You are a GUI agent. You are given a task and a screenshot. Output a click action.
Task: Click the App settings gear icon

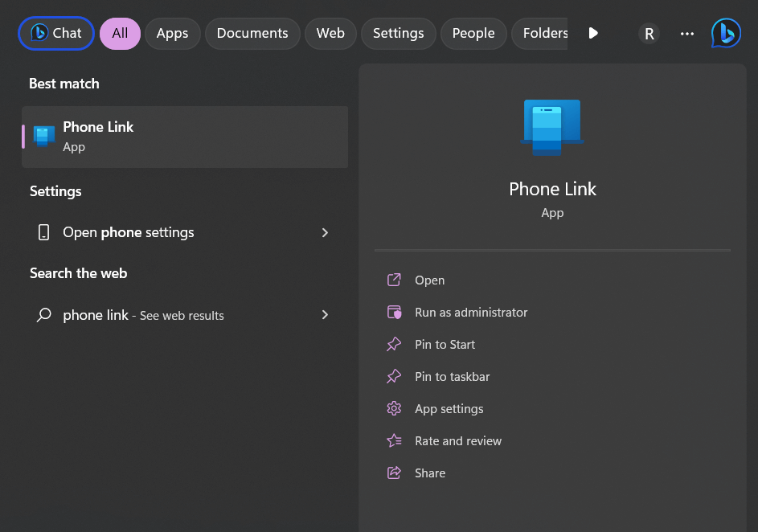(x=394, y=408)
